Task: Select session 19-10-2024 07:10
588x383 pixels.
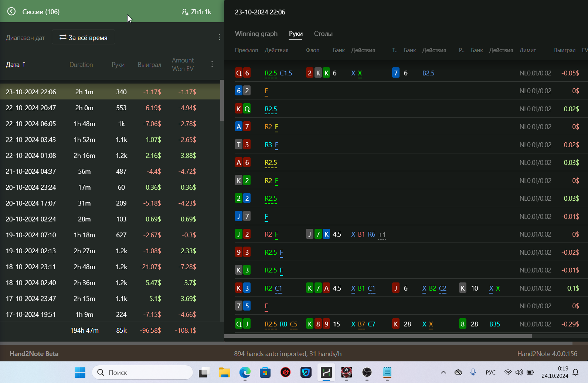Action: [x=110, y=235]
